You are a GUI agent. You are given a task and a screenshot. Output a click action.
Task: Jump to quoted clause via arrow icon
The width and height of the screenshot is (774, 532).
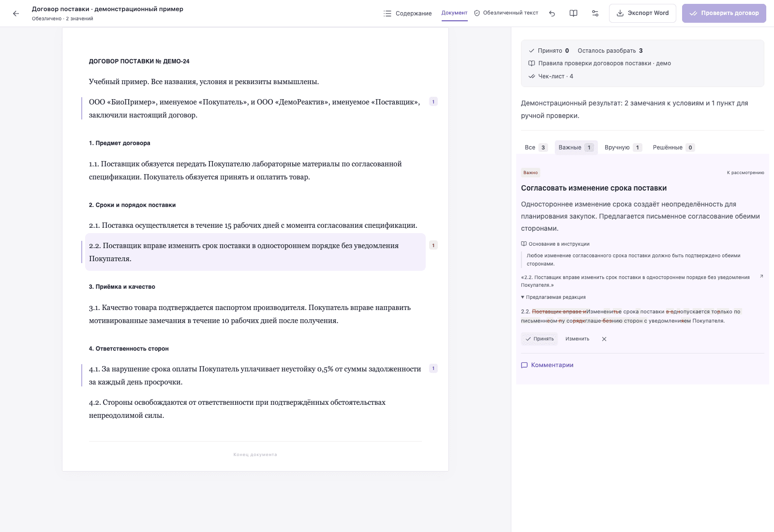click(x=761, y=277)
